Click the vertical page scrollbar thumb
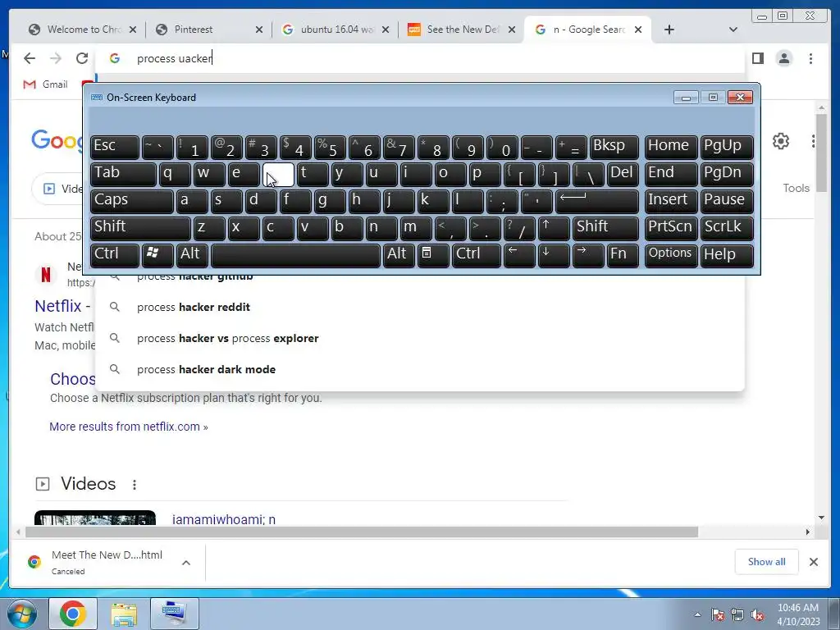This screenshot has width=840, height=630. [x=821, y=152]
